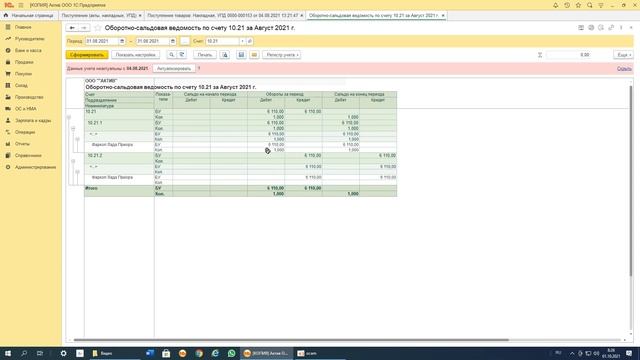640x360 pixels.
Task: Open favorites star in title bar
Action: click(578, 5)
